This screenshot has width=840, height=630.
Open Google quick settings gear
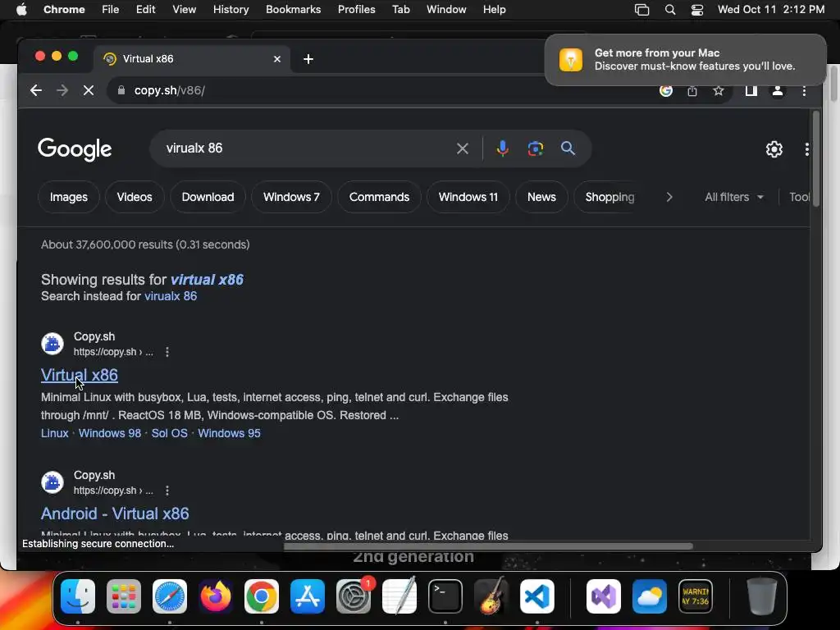click(x=774, y=149)
